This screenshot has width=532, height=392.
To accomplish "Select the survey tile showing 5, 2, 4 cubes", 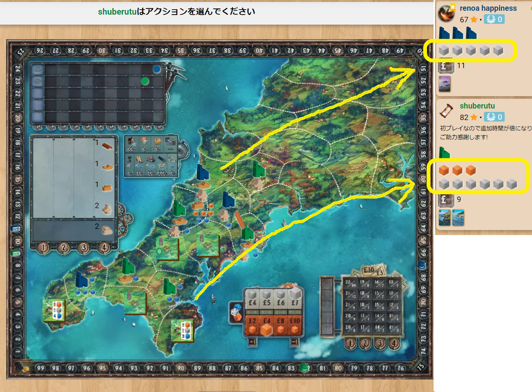I will tap(54, 310).
